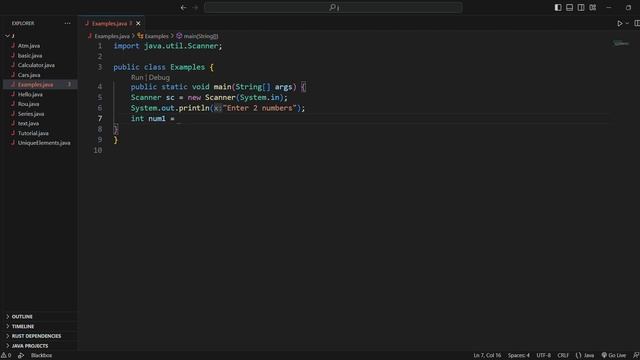Toggle the primary side bar layout icon
Viewport: 640px width, 360px height.
[x=558, y=7]
